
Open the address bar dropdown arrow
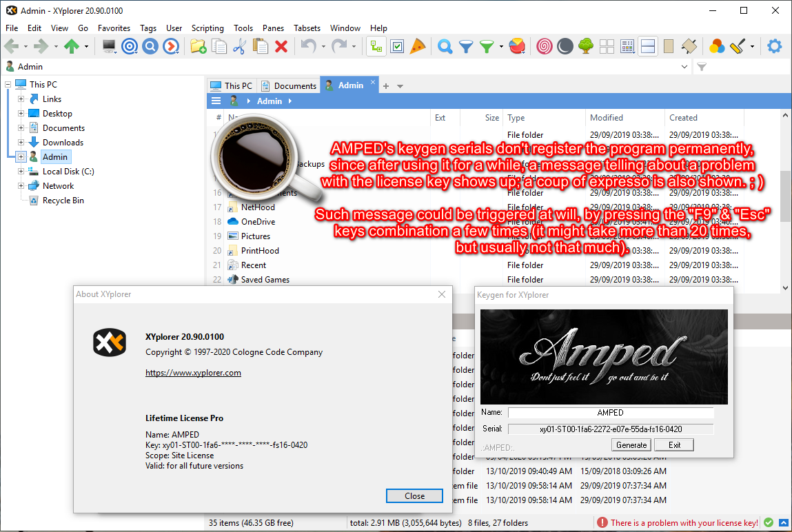tap(684, 67)
